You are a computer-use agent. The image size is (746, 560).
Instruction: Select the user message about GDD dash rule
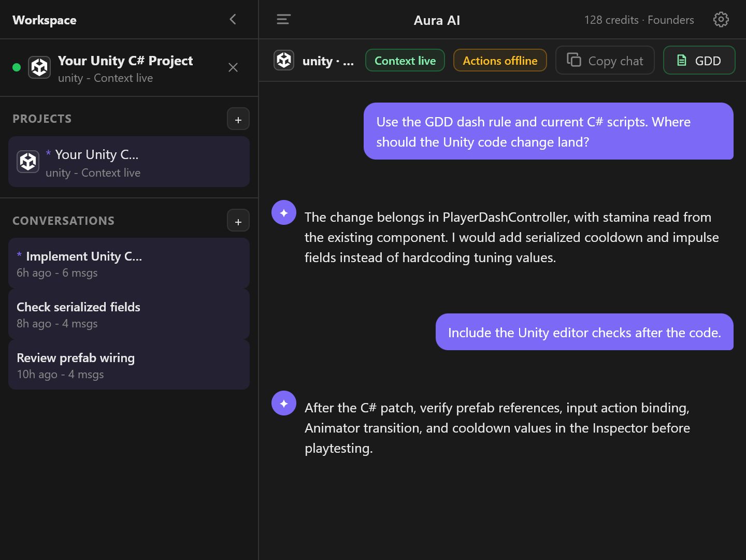(549, 131)
